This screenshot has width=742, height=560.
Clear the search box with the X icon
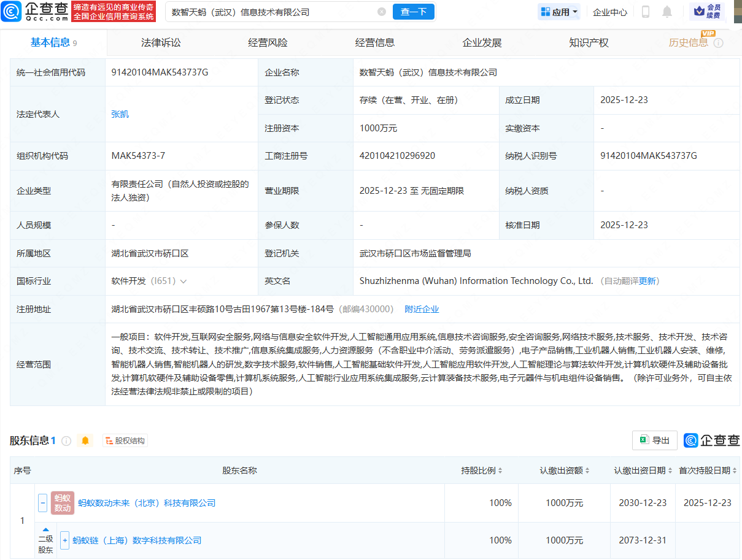click(x=382, y=12)
